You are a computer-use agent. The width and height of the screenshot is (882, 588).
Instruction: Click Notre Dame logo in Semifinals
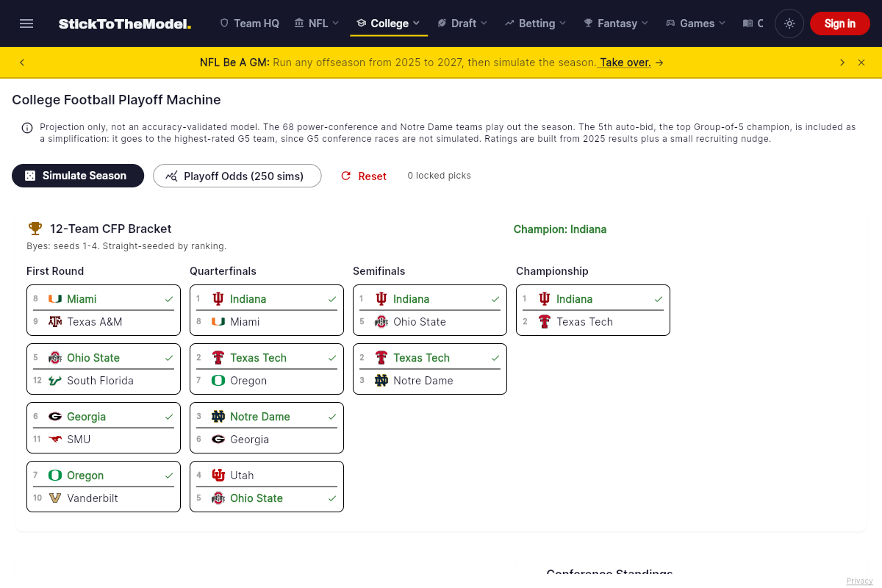pyautogui.click(x=381, y=381)
